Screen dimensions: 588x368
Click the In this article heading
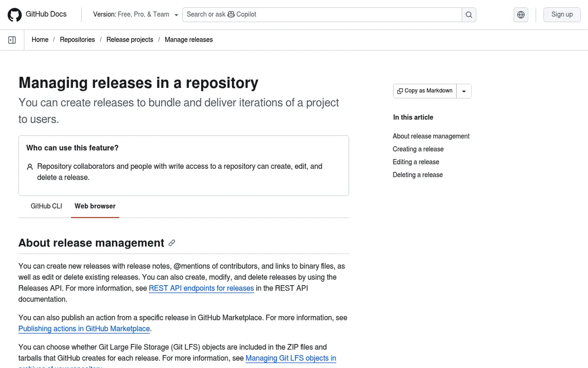(x=413, y=117)
